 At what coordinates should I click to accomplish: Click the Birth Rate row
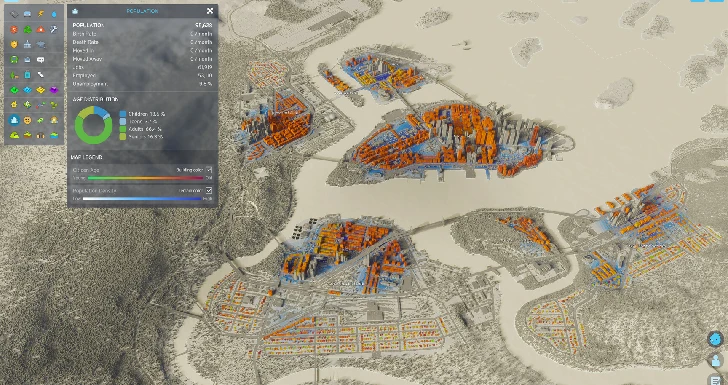pos(143,33)
